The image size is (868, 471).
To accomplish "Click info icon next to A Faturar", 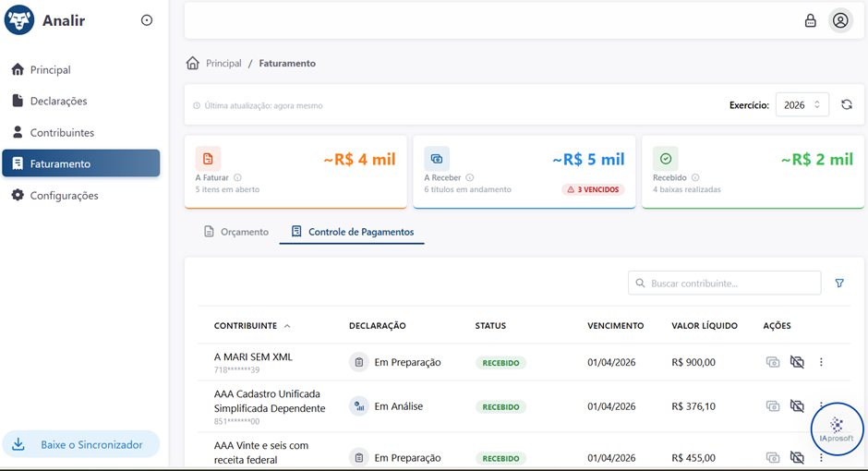I will 237,177.
